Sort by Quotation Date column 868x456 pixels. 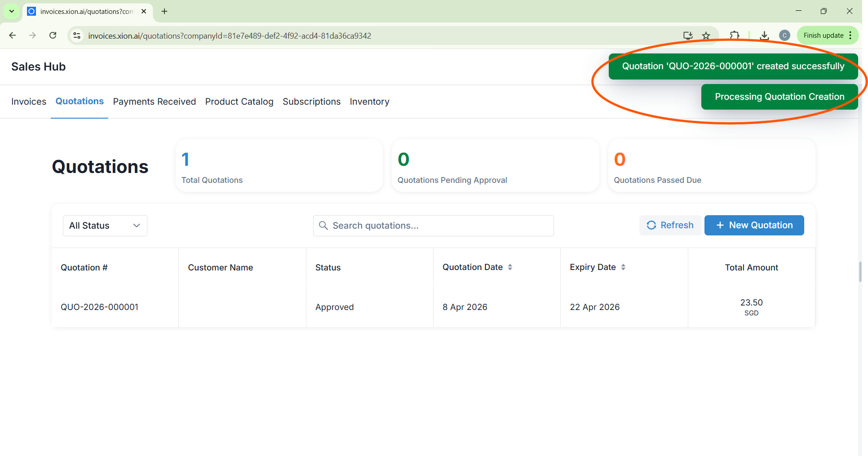[510, 267]
